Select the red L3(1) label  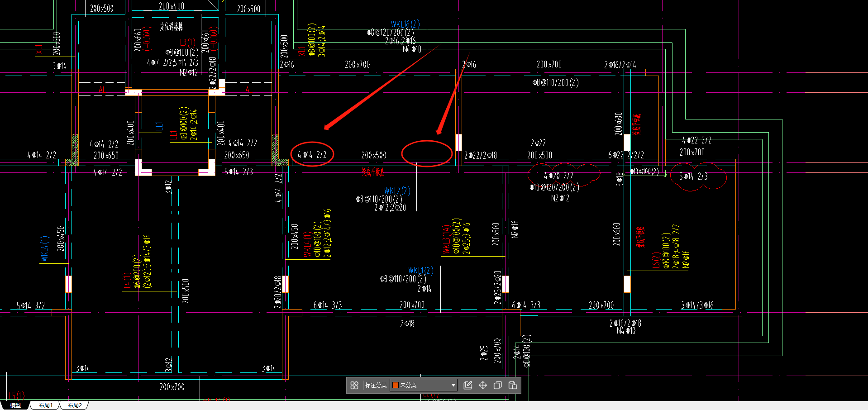[188, 43]
